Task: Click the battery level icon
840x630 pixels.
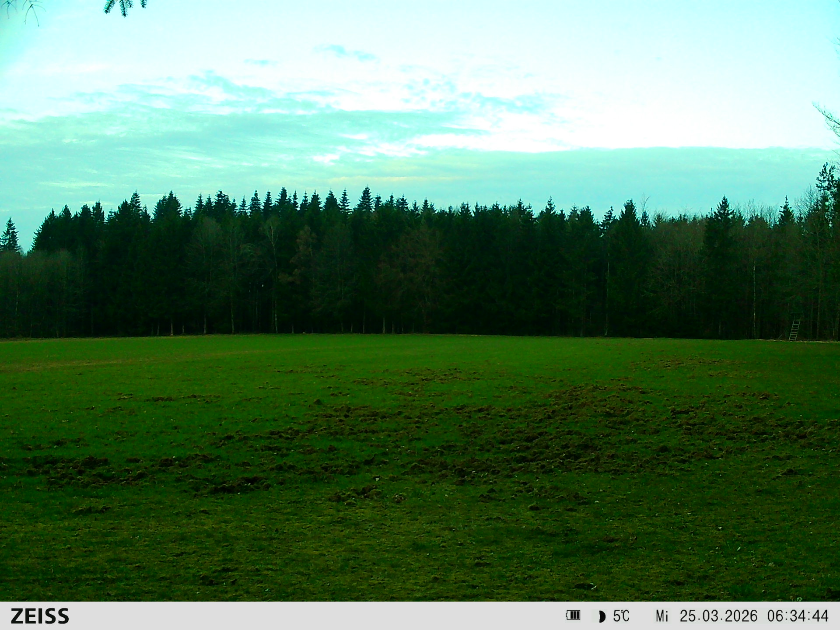Action: (x=573, y=616)
